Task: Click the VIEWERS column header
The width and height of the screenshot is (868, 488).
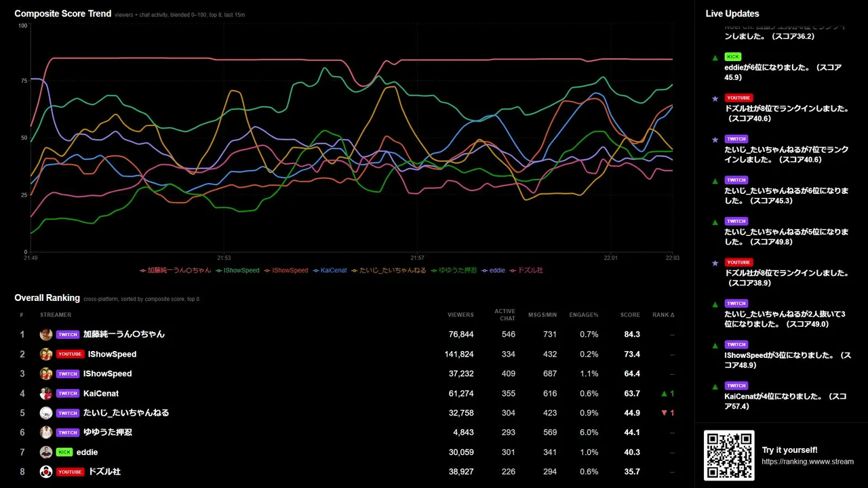Action: (x=460, y=315)
